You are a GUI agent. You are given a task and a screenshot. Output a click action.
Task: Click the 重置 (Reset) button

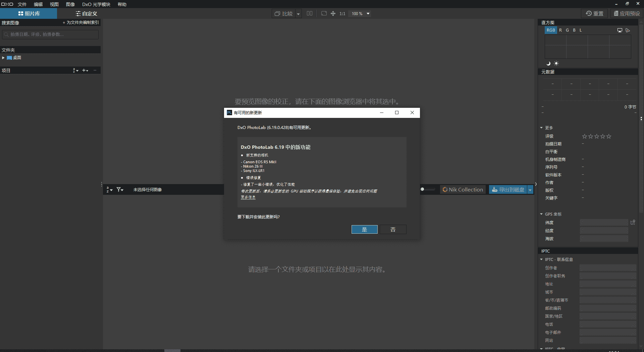[595, 13]
